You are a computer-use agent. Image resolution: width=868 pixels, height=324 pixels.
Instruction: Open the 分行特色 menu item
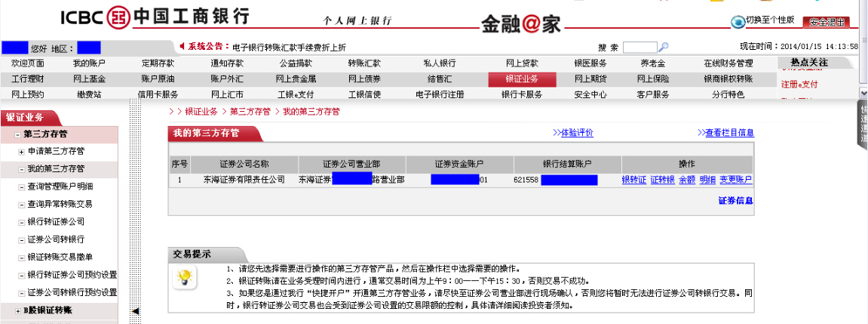(728, 95)
